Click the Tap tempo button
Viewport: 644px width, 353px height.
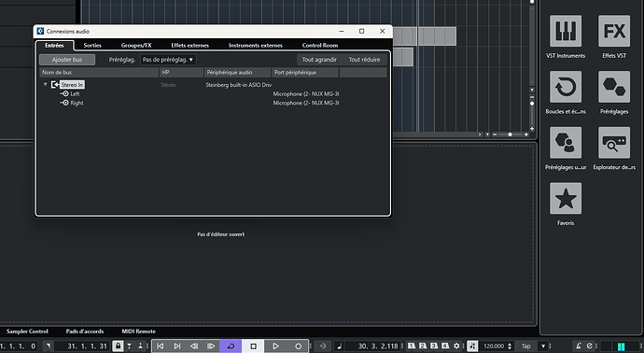525,346
